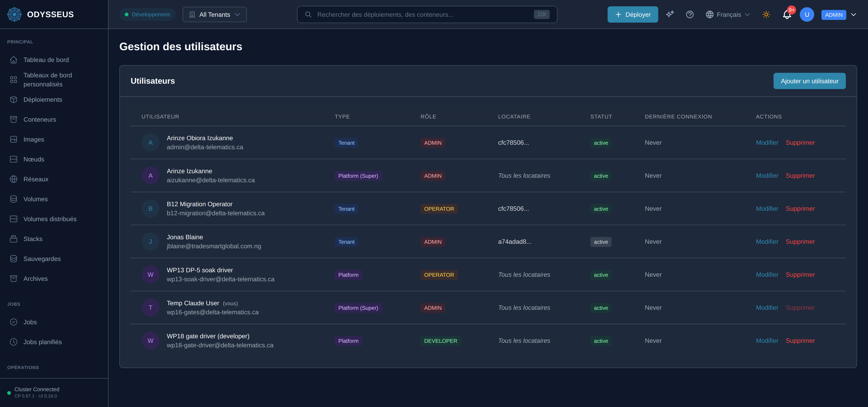Click the Temp Claude User name
The height and width of the screenshot is (407, 868).
[x=193, y=303]
